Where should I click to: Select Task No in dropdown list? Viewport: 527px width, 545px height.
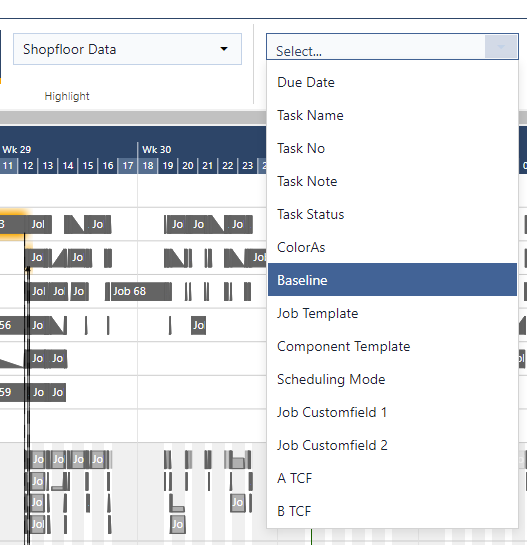tap(392, 148)
